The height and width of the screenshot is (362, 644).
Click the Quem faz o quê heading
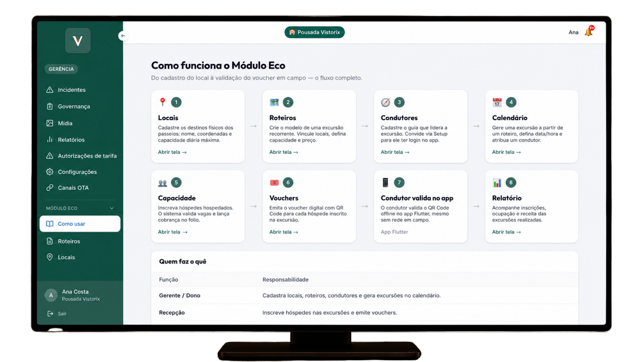click(x=183, y=261)
